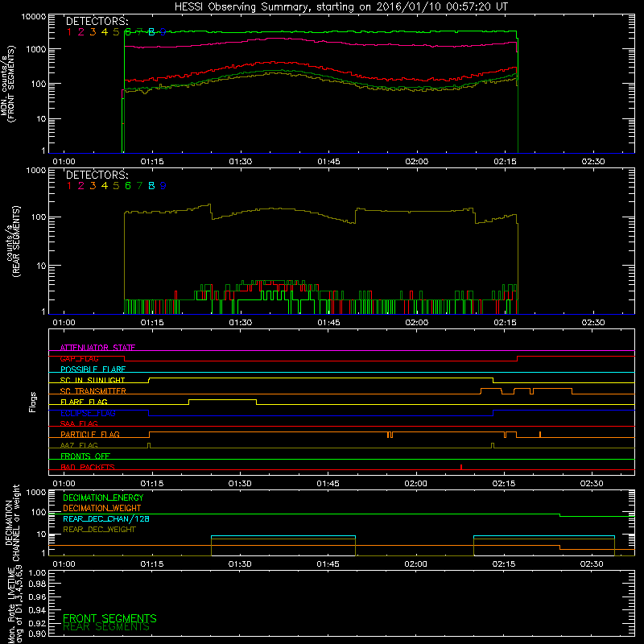The height and width of the screenshot is (644, 644).
Task: Click 01:30 time label under front segments plot
Action: (240, 162)
